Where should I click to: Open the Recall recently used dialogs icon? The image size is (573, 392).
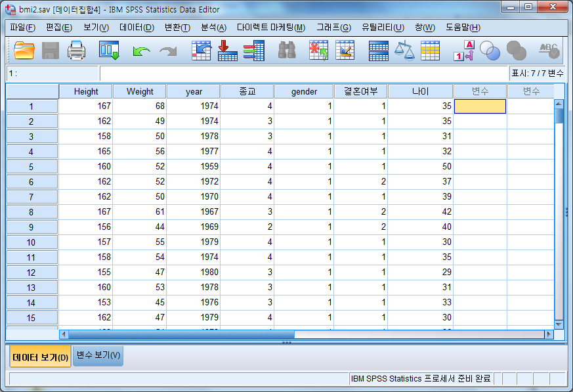(x=109, y=51)
